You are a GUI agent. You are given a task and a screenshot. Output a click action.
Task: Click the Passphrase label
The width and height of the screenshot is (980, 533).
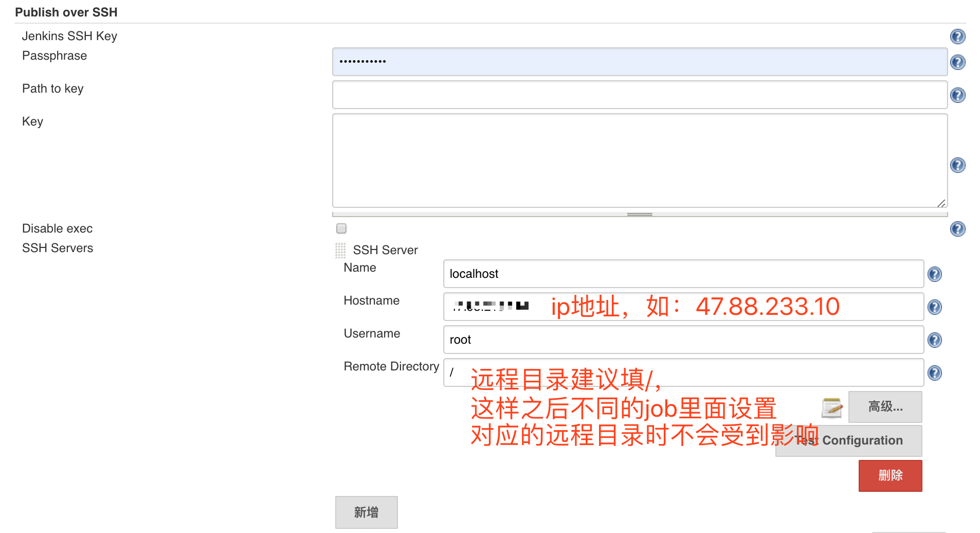[55, 56]
